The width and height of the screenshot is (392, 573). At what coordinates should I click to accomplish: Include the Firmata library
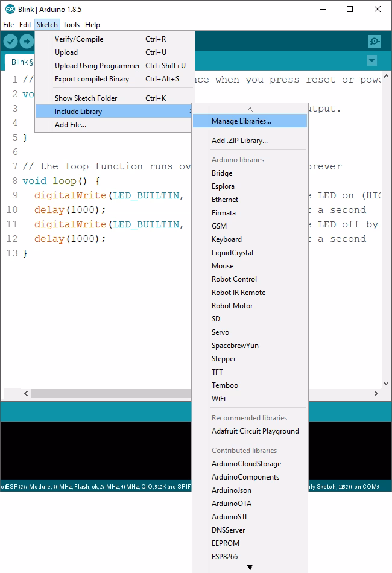click(250, 213)
